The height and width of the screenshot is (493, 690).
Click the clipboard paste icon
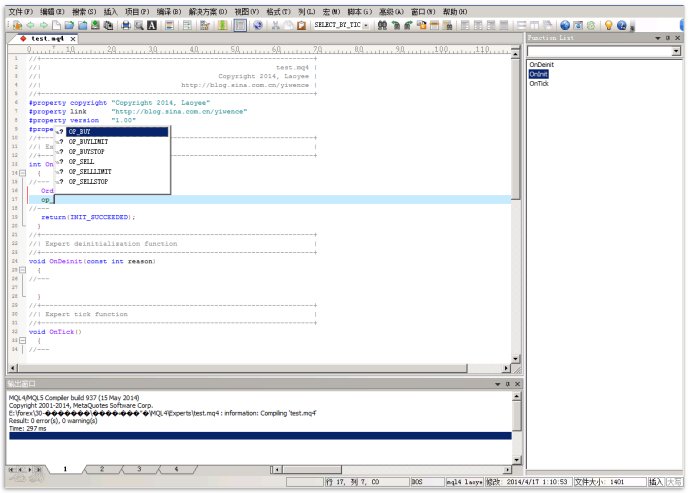[301, 24]
